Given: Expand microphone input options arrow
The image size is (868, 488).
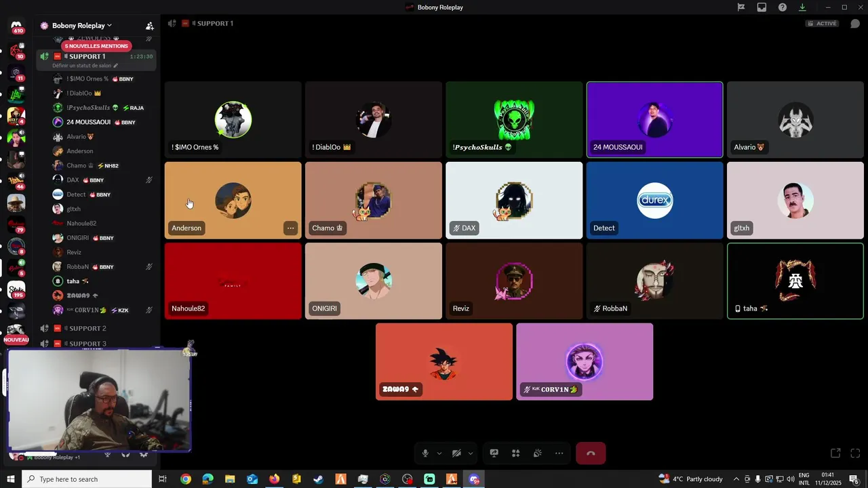Looking at the screenshot, I should coord(439,453).
